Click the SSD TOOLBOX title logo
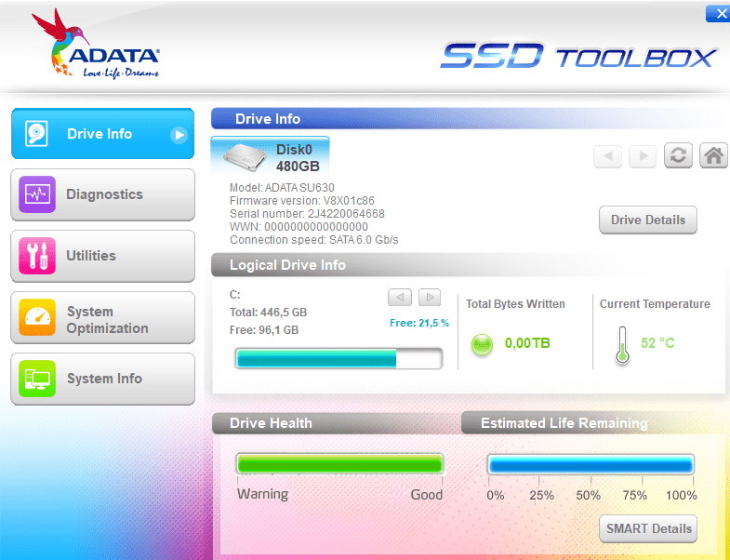Screen dimensions: 730x560 point(577,56)
